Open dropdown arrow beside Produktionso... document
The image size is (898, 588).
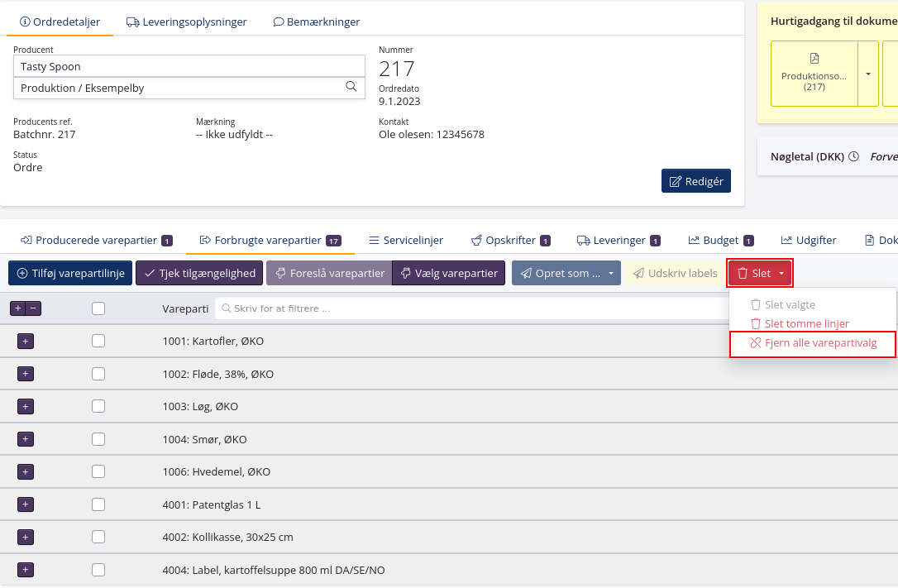(868, 74)
